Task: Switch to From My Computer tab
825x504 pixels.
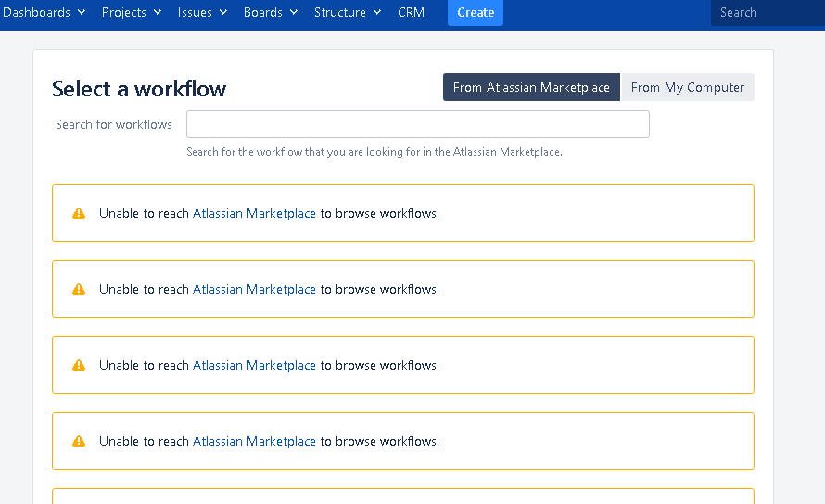Action: [688, 87]
